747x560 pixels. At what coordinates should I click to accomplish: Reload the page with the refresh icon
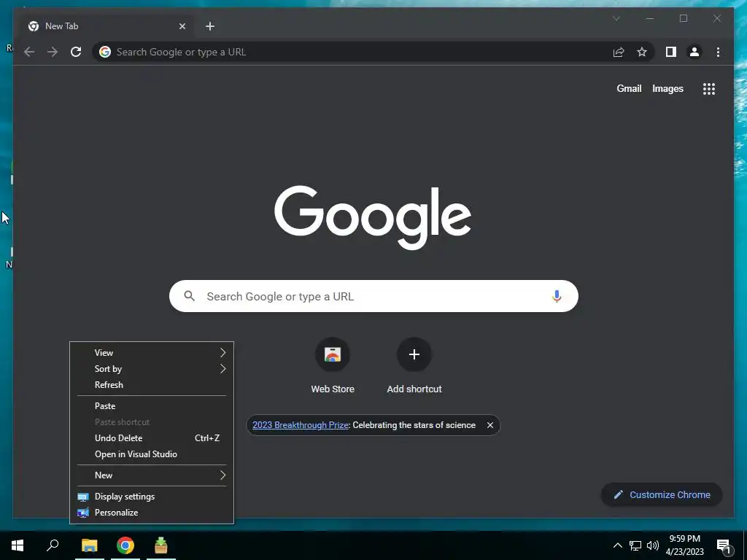pos(76,52)
